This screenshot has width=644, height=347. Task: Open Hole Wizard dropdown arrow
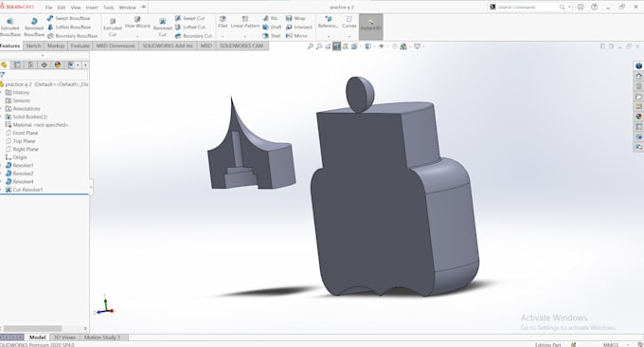[137, 37]
